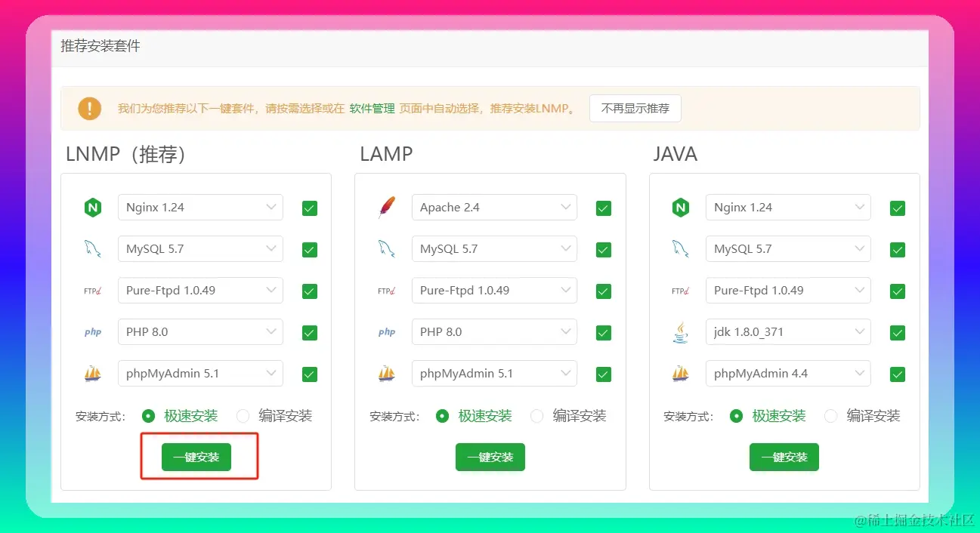
Task: Uncheck jdk 1.8.0_371 in JAVA suite
Action: [897, 333]
